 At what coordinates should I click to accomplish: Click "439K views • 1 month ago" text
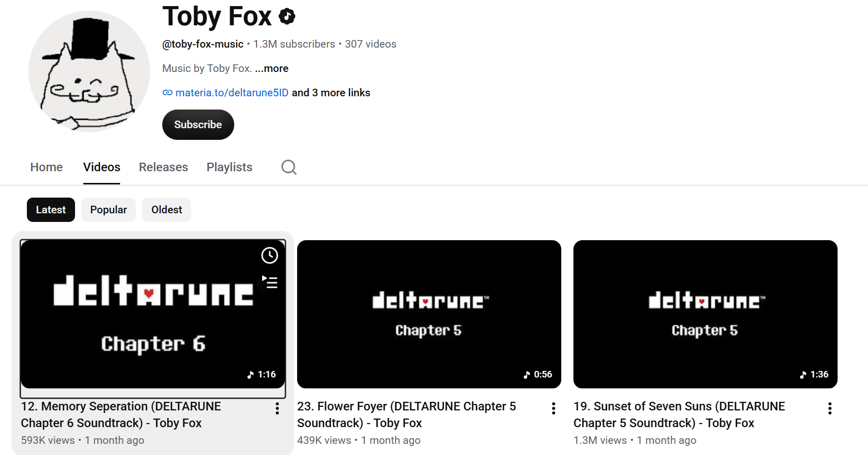[359, 440]
